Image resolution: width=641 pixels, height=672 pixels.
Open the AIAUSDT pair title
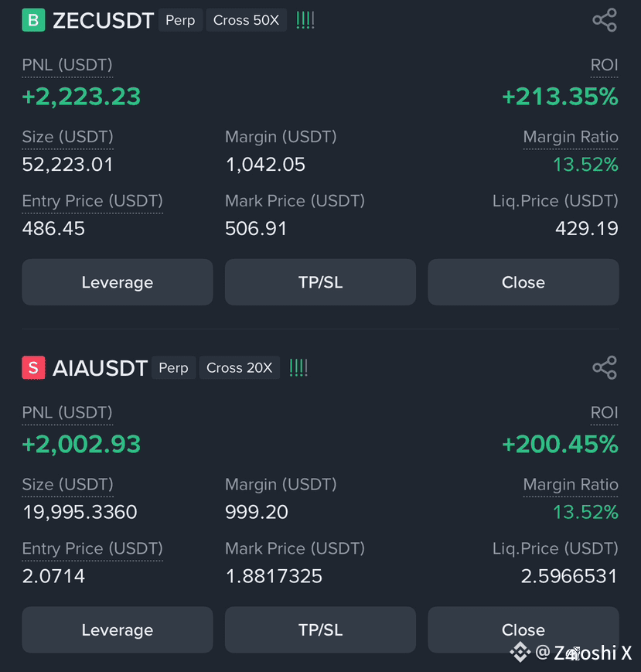click(100, 368)
